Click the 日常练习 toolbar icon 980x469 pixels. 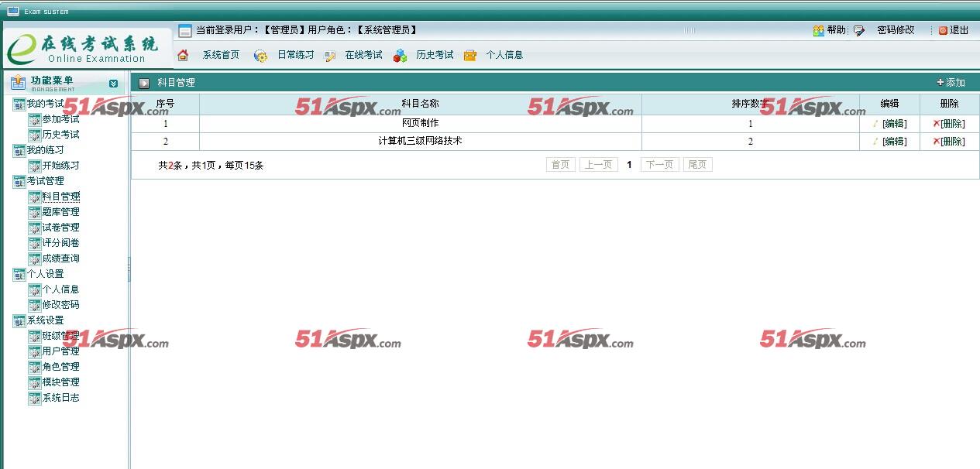pos(261,56)
